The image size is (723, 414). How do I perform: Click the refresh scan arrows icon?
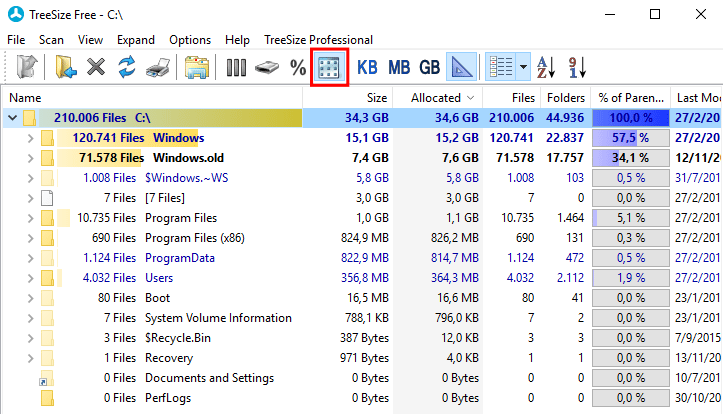127,67
